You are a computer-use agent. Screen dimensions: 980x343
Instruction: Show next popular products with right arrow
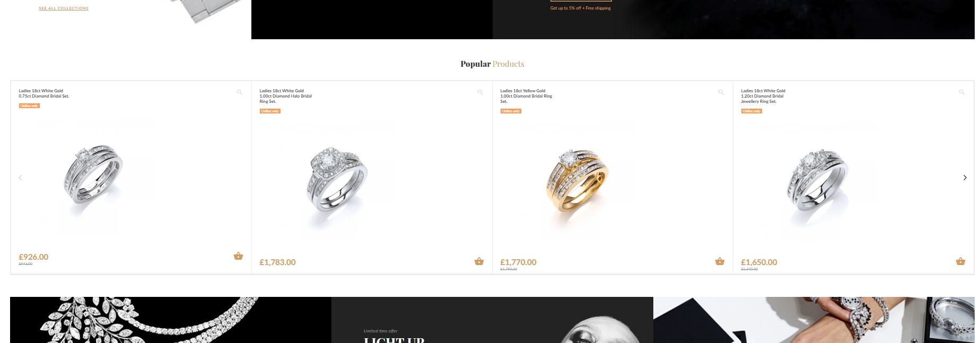pos(965,178)
